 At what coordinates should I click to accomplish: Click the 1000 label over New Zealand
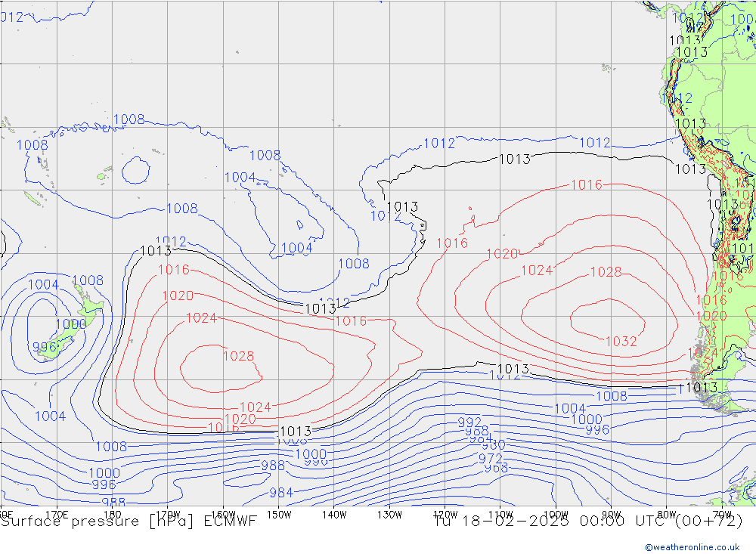click(71, 324)
